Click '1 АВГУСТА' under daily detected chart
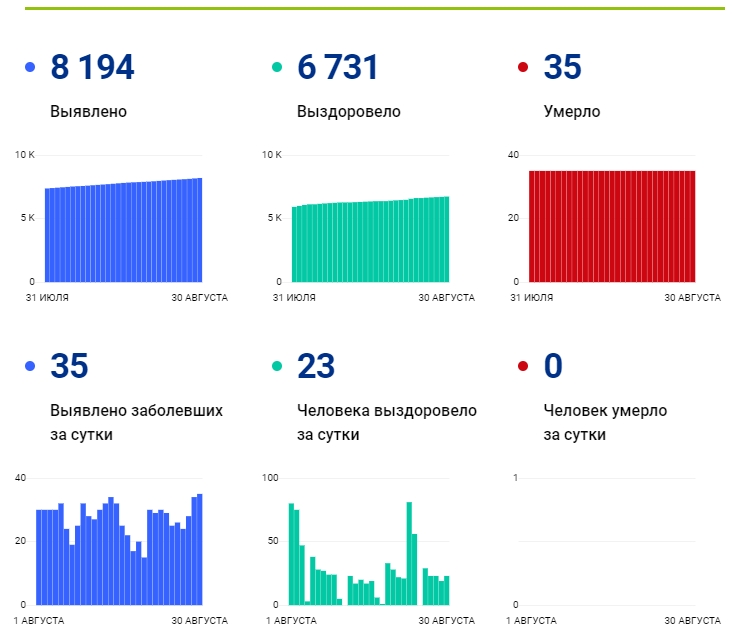Image resolution: width=735 pixels, height=637 pixels. coord(39,621)
